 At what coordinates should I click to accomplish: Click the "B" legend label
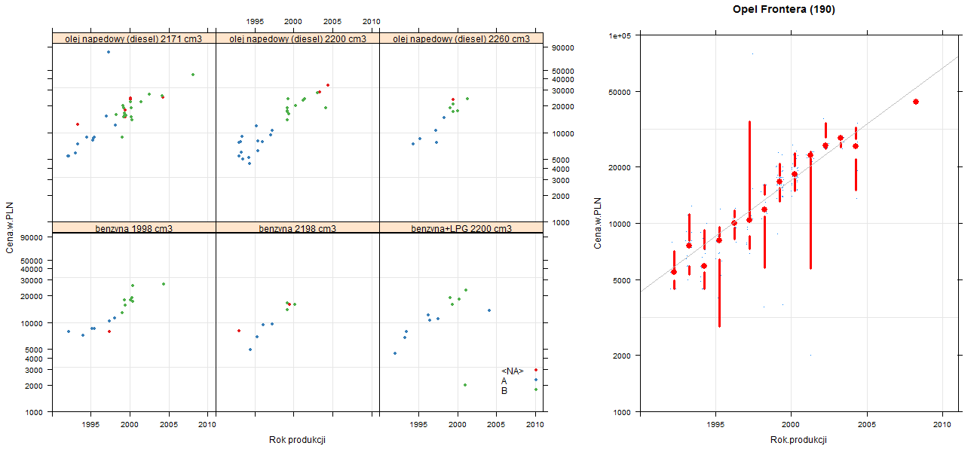pos(504,390)
